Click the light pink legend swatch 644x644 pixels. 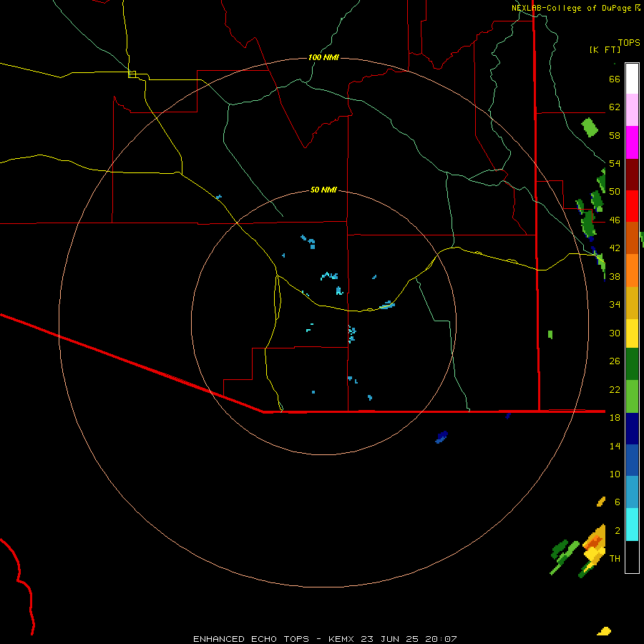click(x=632, y=110)
